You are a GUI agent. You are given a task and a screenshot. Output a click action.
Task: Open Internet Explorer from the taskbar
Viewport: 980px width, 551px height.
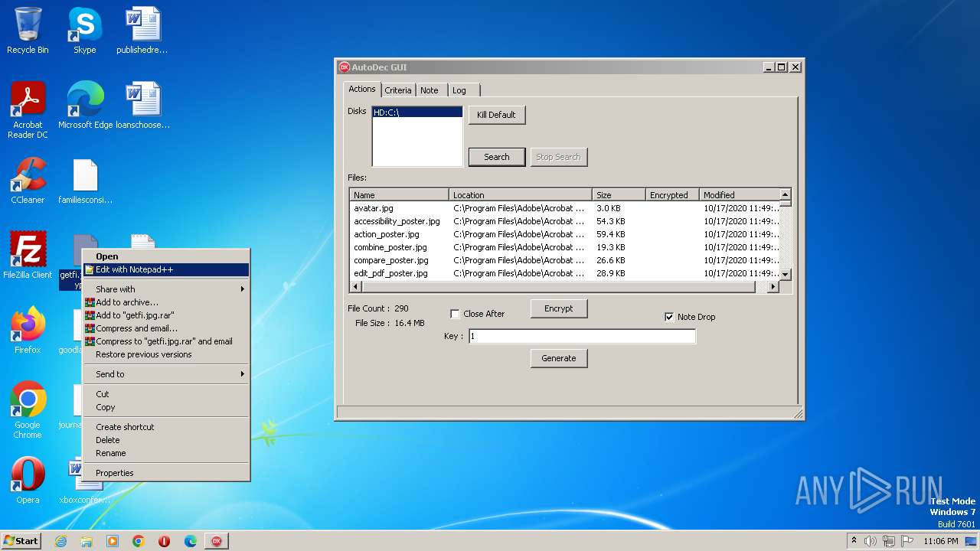60,541
